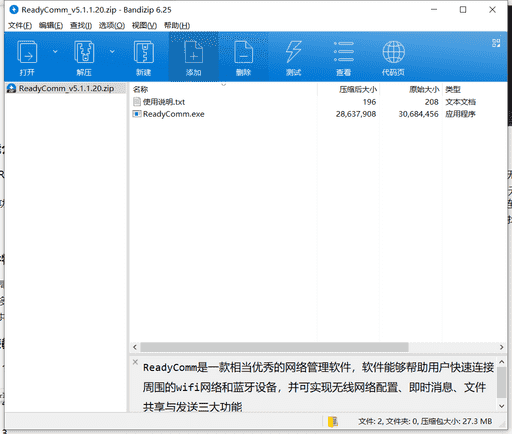Click original size value 208
This screenshot has height=434, width=512.
click(432, 102)
